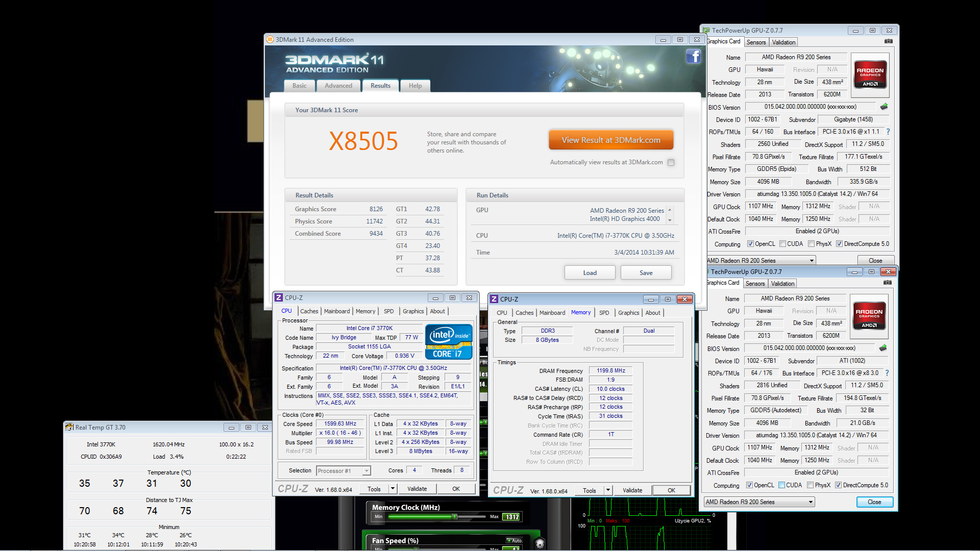Click the Bus Interface question mark in lower GPU-Z
Image resolution: width=980 pixels, height=551 pixels.
coord(887,373)
